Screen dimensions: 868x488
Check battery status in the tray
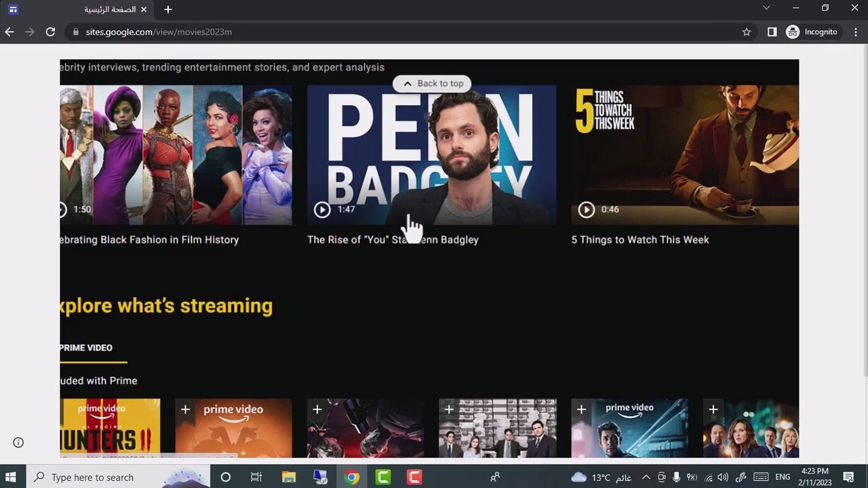point(692,477)
